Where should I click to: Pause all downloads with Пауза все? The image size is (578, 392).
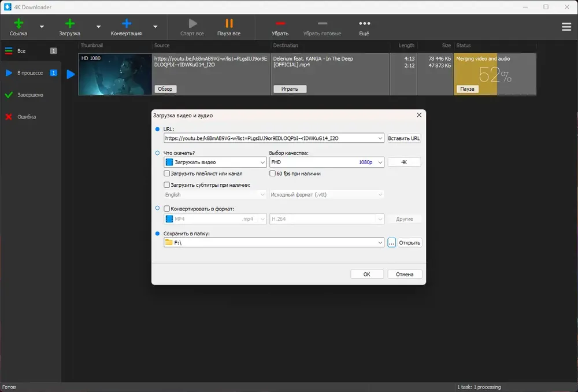click(229, 27)
